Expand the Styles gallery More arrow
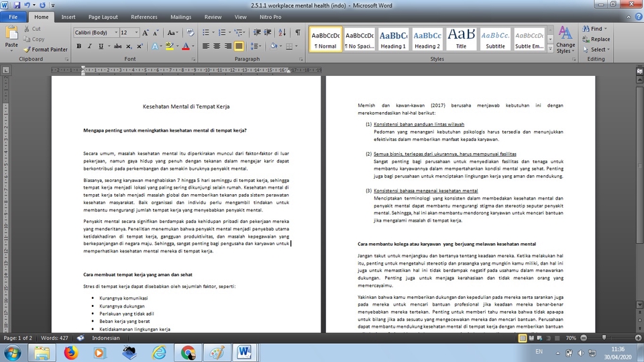 pos(550,48)
